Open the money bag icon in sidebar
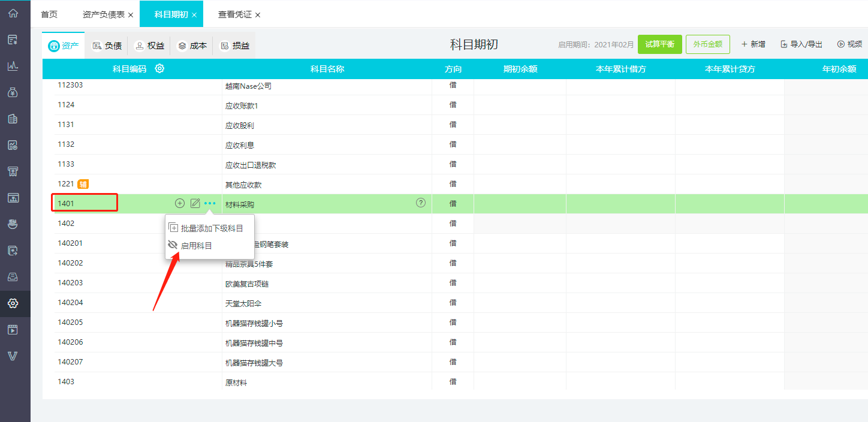868x422 pixels. tap(13, 92)
